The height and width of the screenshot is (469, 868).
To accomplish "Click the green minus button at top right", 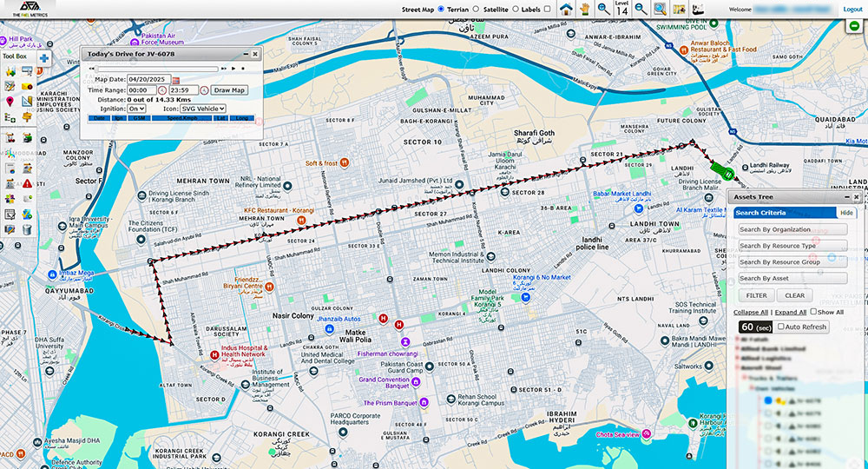I will [x=856, y=26].
